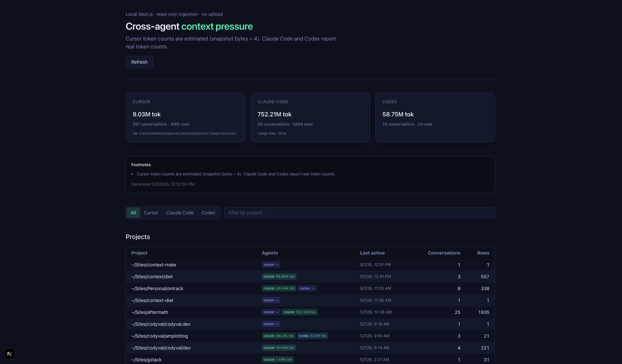Click the 5/7/26, 11:55 AM last active time

[376, 288]
